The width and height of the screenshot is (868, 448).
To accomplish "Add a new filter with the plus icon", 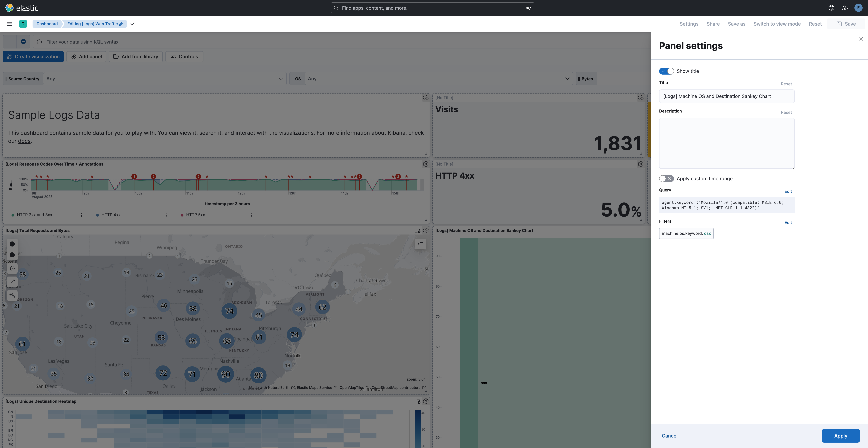I will click(x=23, y=42).
